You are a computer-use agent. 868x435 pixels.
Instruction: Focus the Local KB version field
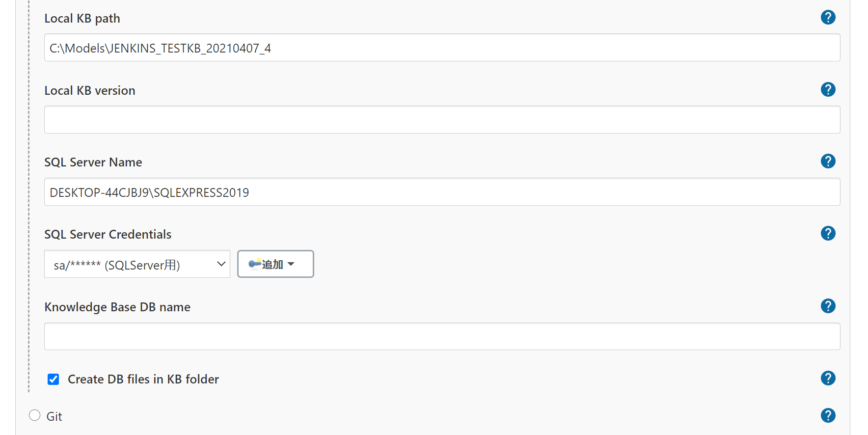pyautogui.click(x=442, y=120)
